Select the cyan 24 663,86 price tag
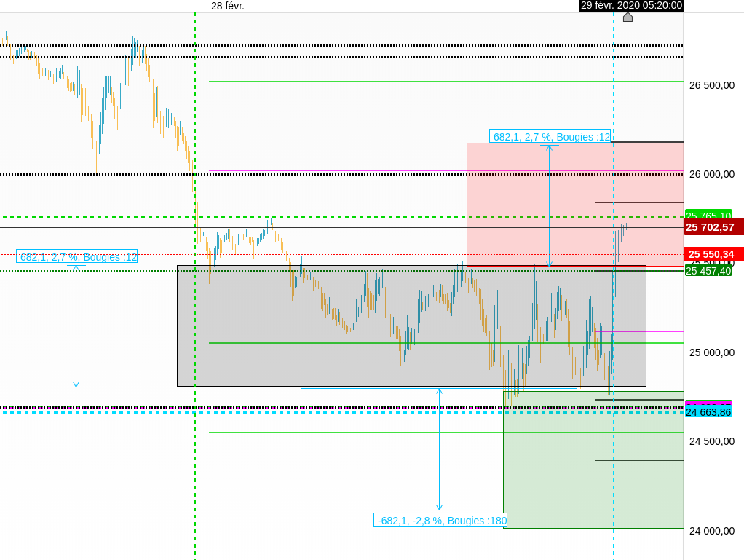The width and height of the screenshot is (744, 560). (x=708, y=412)
